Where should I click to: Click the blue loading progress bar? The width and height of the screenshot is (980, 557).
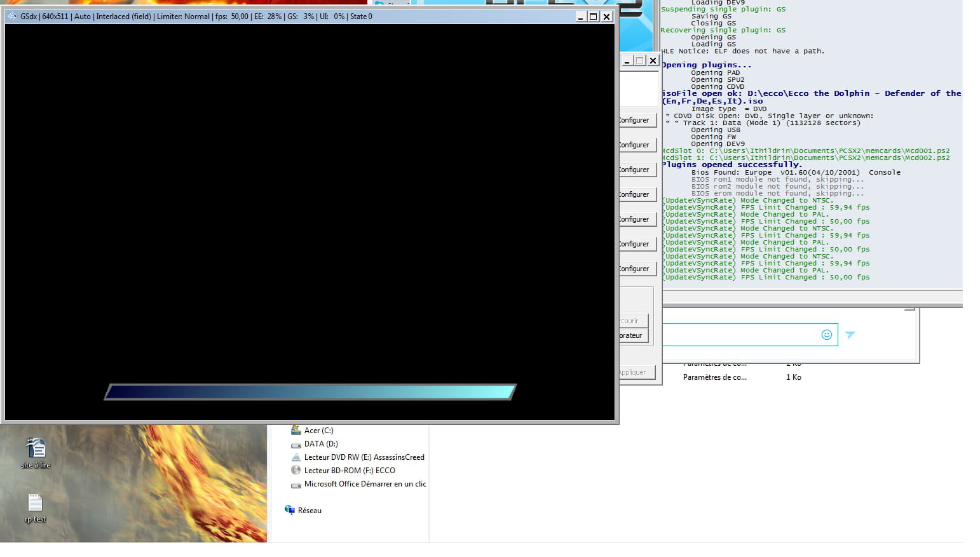click(x=310, y=392)
